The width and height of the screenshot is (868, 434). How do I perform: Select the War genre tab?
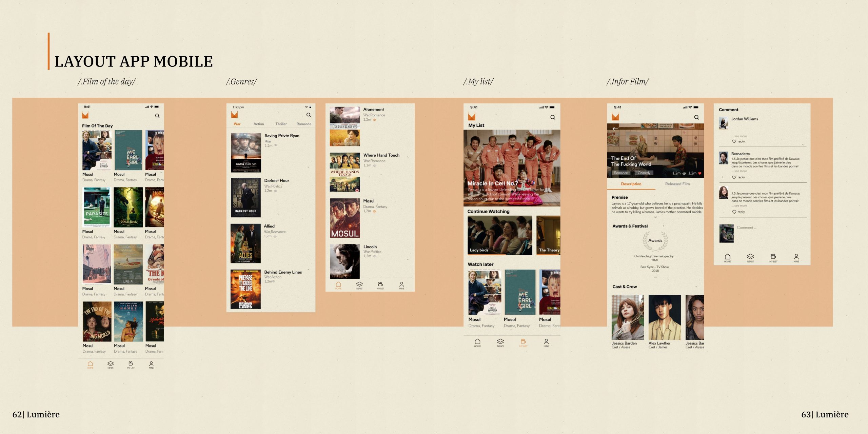click(x=237, y=124)
